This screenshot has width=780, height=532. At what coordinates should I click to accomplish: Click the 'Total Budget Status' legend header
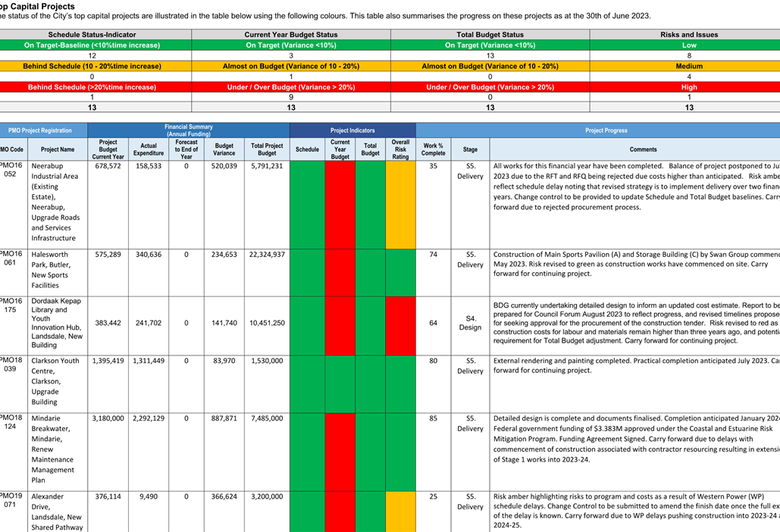[x=490, y=34]
